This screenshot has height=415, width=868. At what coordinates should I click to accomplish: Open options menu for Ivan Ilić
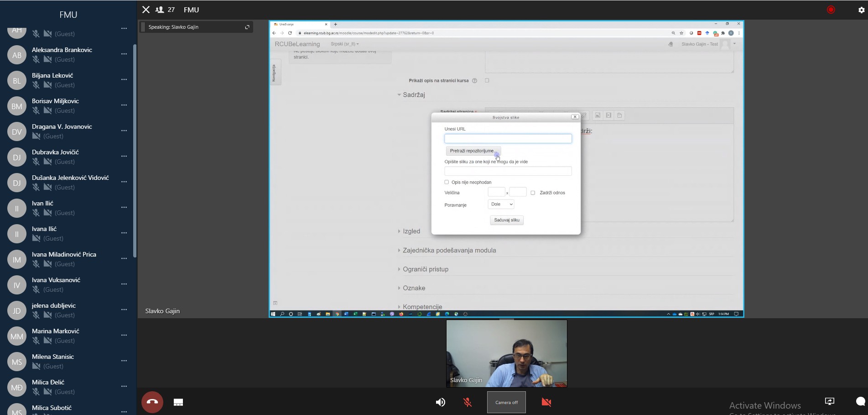tap(124, 207)
